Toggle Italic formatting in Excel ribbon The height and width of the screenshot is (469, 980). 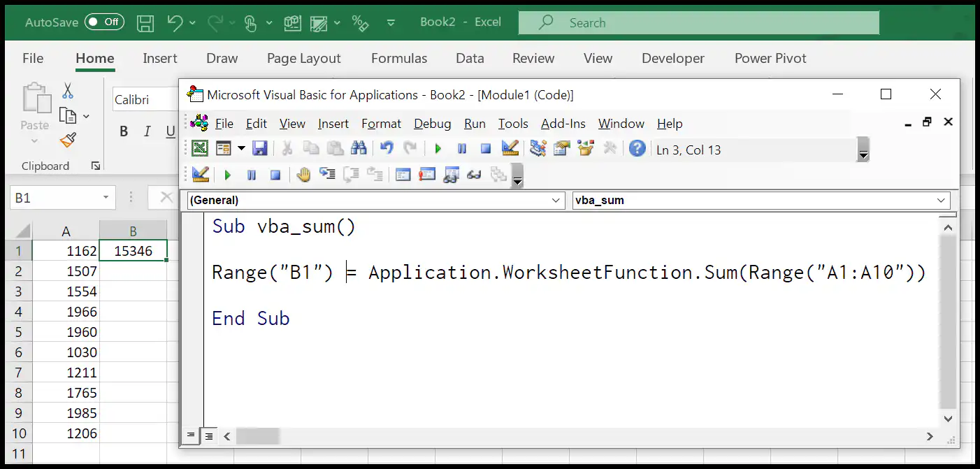tap(147, 131)
